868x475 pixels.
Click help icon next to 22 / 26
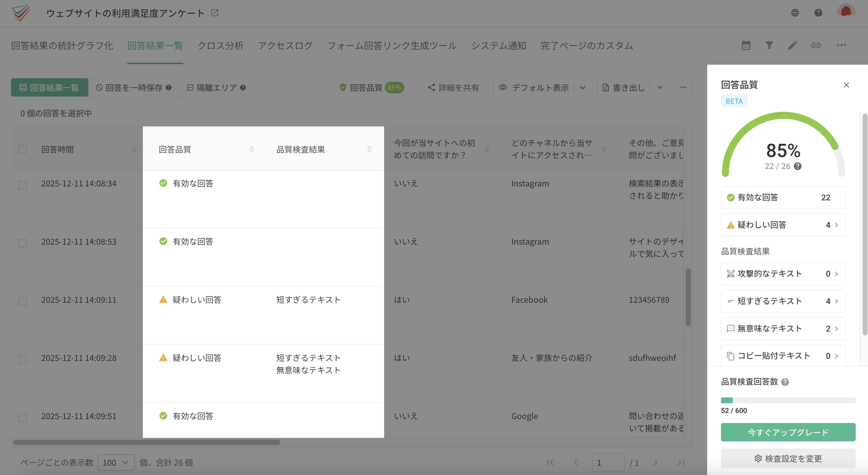click(x=798, y=166)
